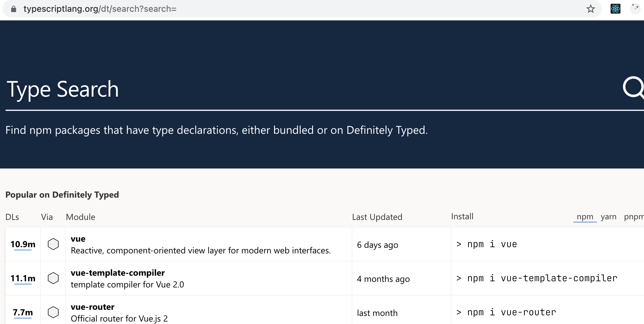Image resolution: width=644 pixels, height=324 pixels.
Task: Bookmark page with the star icon
Action: (590, 9)
